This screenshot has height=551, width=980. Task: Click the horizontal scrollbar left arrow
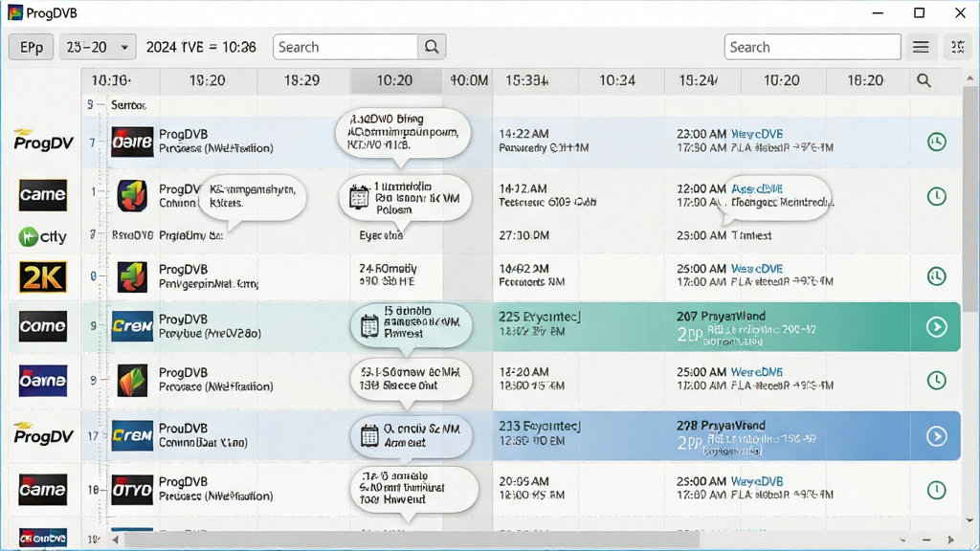[x=115, y=540]
